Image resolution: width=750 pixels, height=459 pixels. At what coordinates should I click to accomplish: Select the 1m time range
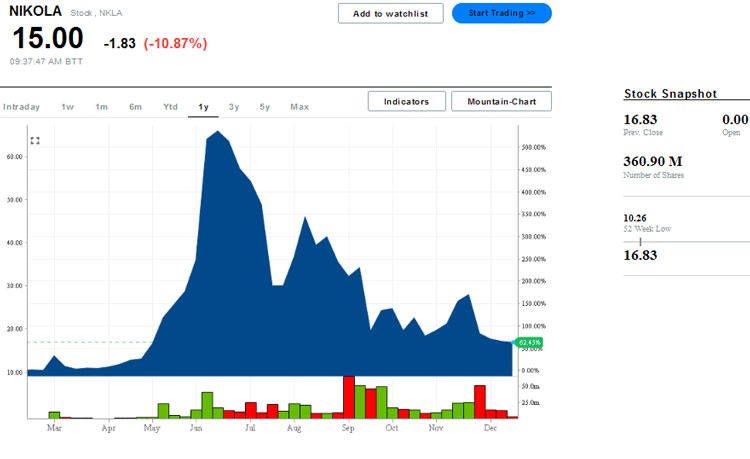101,106
